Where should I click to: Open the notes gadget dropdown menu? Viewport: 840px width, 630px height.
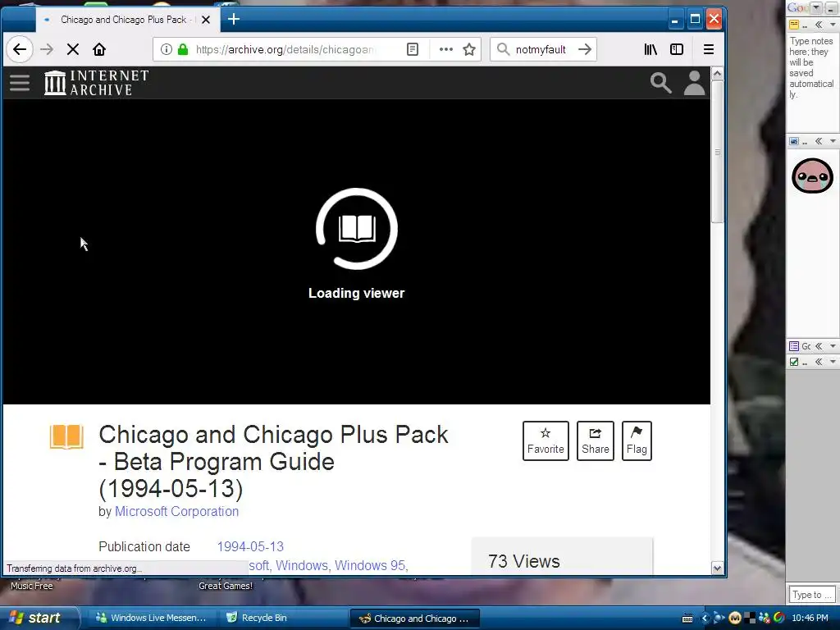(833, 25)
